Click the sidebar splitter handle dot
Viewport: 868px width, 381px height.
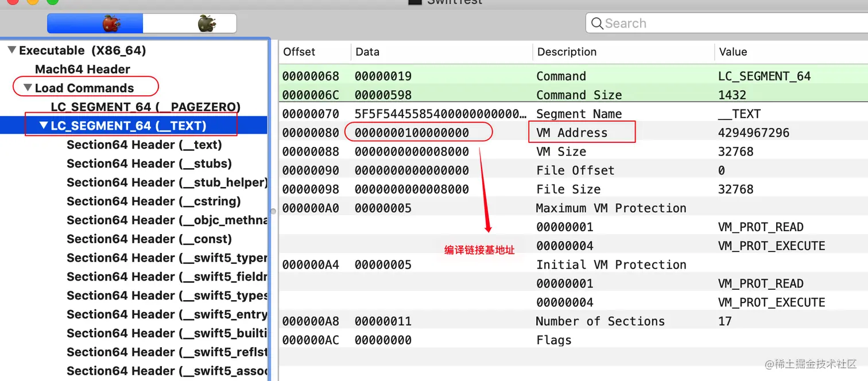point(273,211)
